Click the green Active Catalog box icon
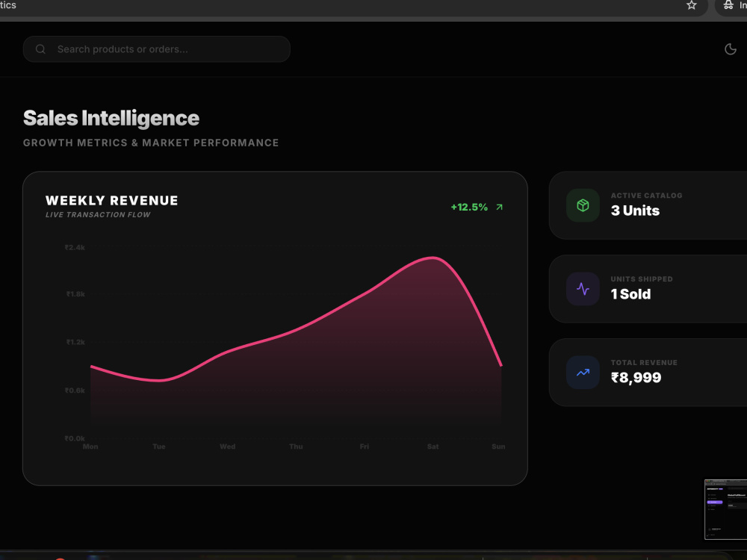 pyautogui.click(x=583, y=205)
